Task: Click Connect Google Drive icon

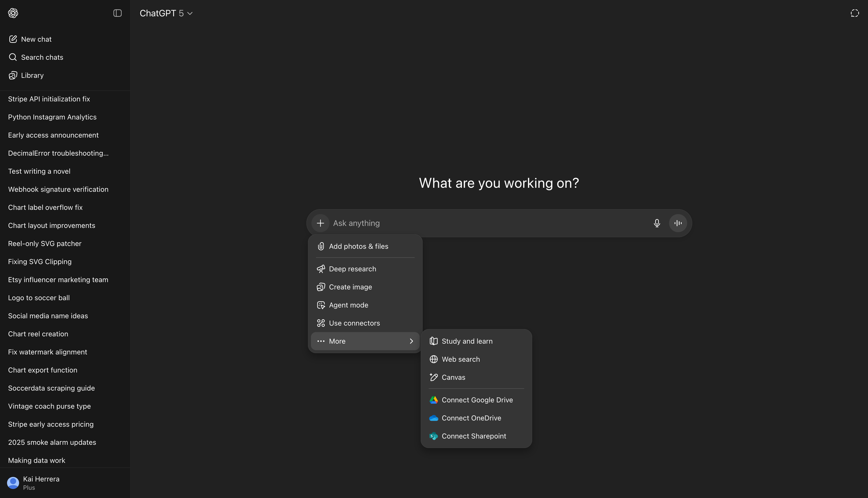Action: 433,400
